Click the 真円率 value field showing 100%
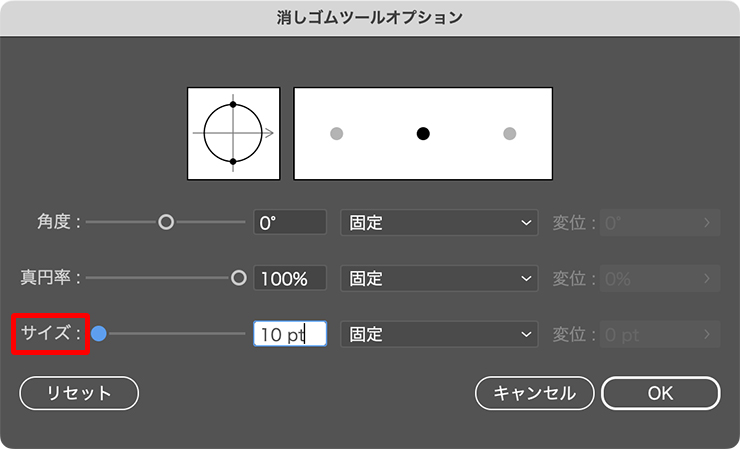 coord(290,279)
